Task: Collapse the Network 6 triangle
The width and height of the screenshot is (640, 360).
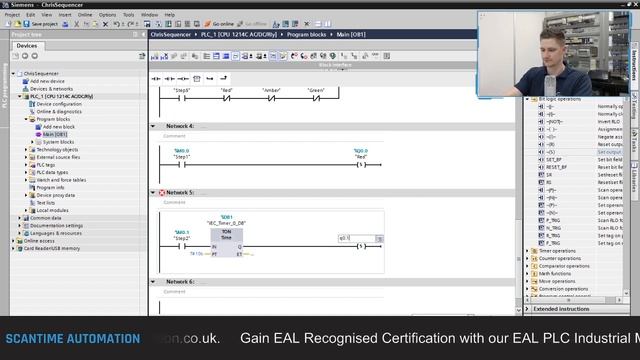Action: (x=153, y=282)
